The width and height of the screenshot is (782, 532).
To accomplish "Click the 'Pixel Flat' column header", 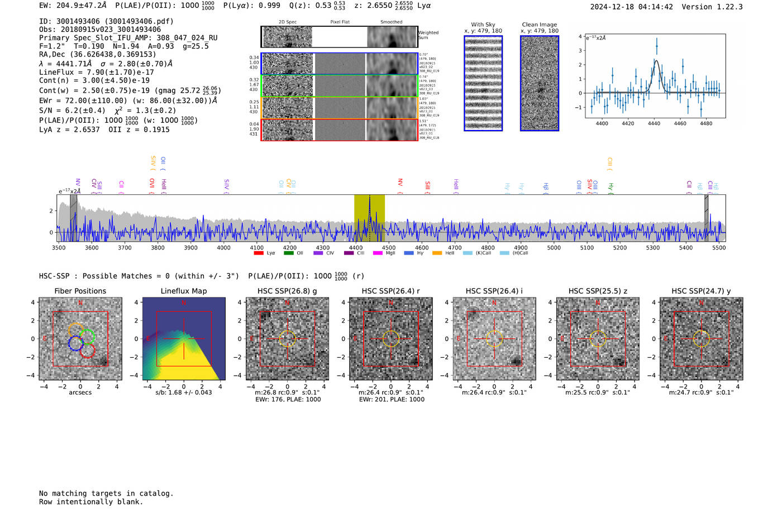I will 340,22.
